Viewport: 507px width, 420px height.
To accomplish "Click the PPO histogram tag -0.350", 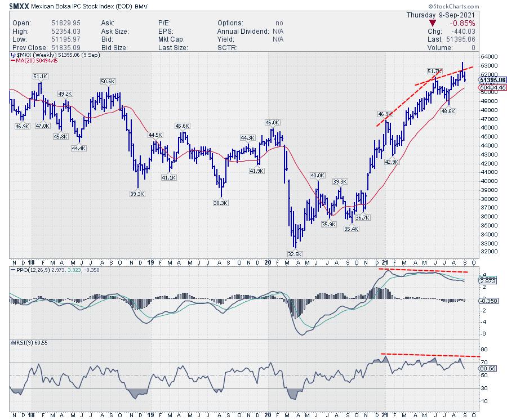I will tap(488, 301).
